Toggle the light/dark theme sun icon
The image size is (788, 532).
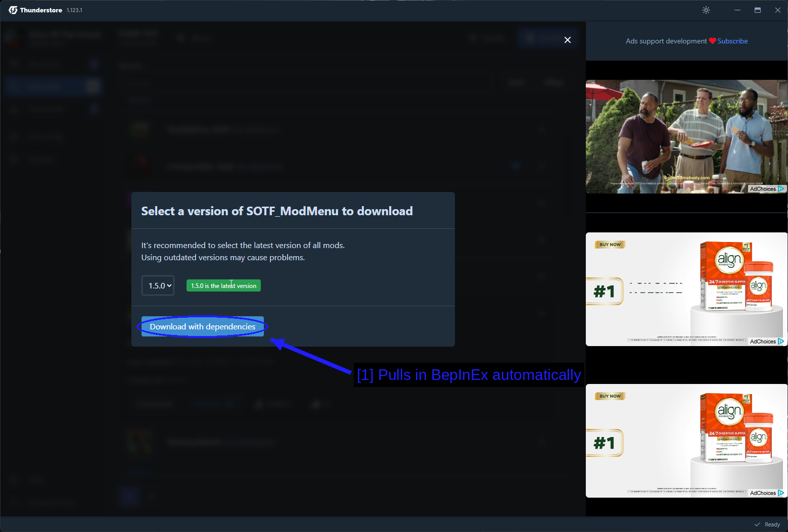(706, 10)
